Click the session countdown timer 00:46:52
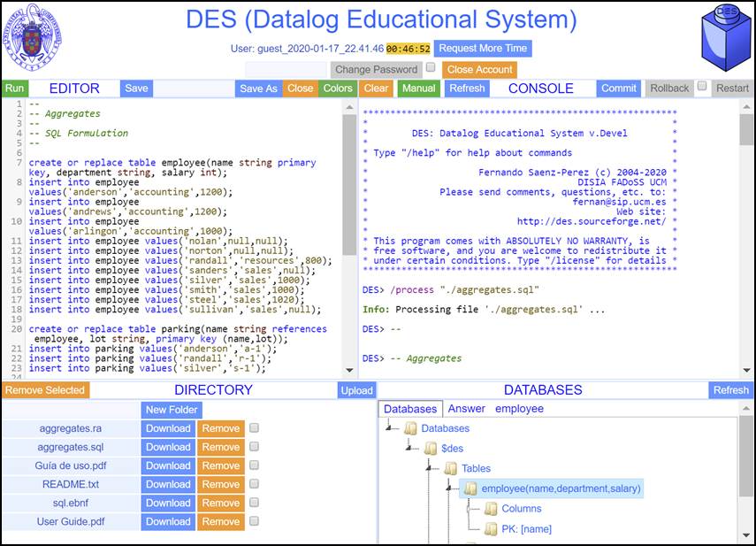Image resolution: width=756 pixels, height=546 pixels. (408, 49)
